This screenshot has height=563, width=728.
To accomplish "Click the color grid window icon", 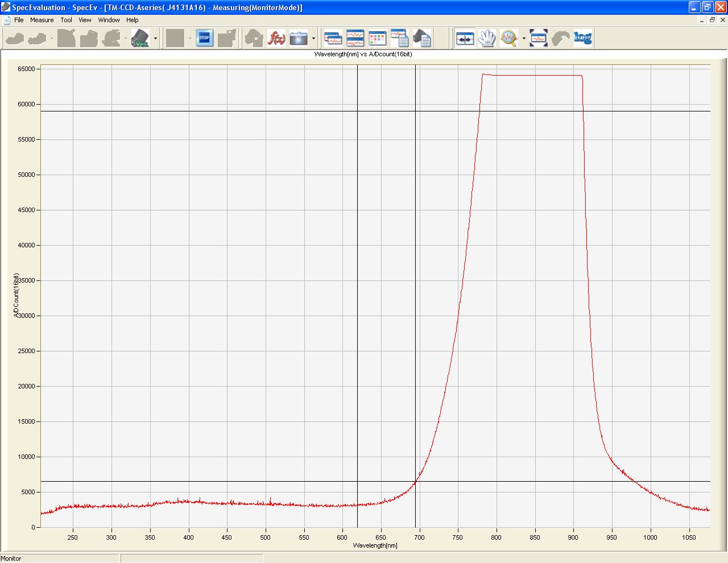I will click(377, 38).
